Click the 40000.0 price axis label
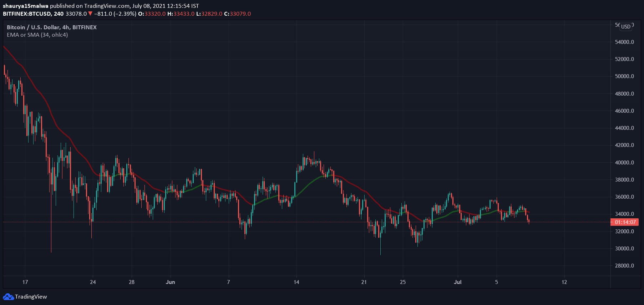Image resolution: width=644 pixels, height=305 pixels. pos(624,163)
